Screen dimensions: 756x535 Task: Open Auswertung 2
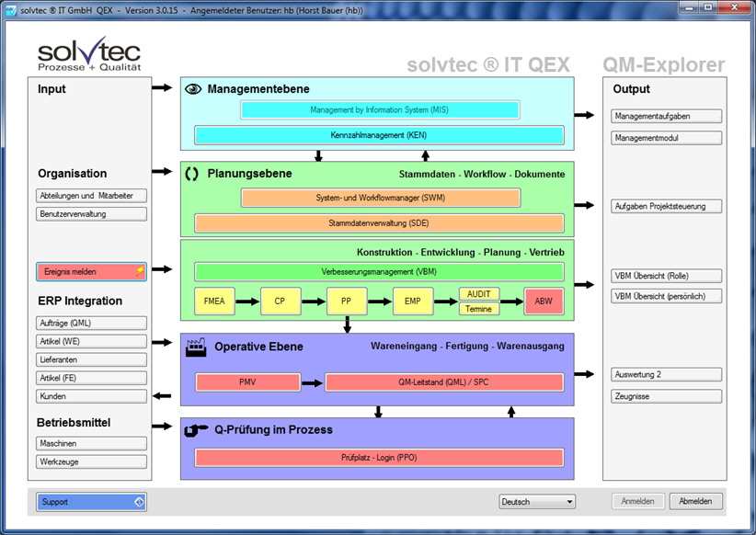[666, 374]
